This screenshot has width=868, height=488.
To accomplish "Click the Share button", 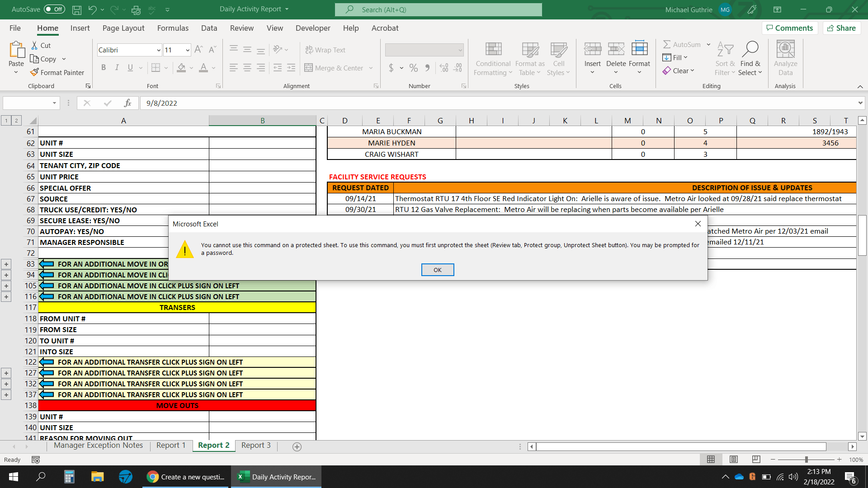I will click(841, 28).
